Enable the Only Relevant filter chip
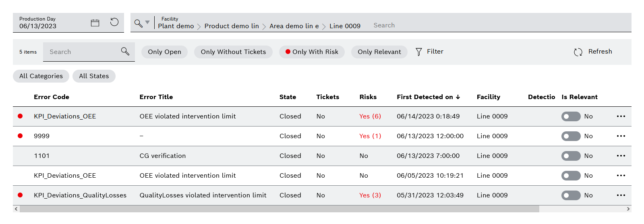Viewport: 644px width, 224px height. tap(379, 52)
